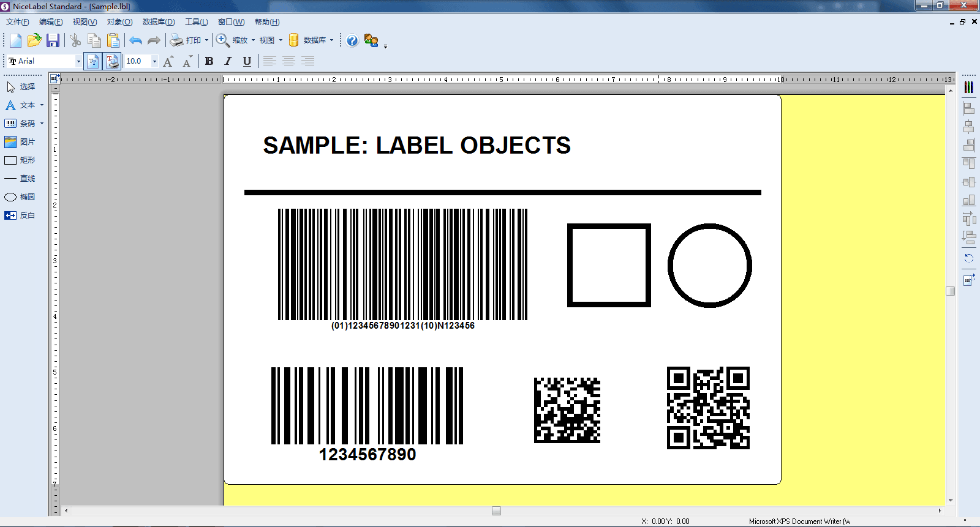The width and height of the screenshot is (980, 527).
Task: Open the Edit menu (编辑)
Action: pyautogui.click(x=51, y=22)
